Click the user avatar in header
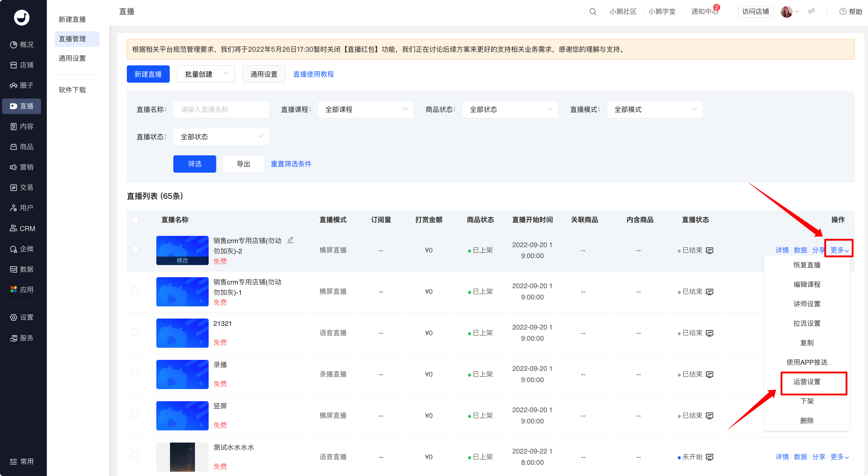 [x=786, y=12]
